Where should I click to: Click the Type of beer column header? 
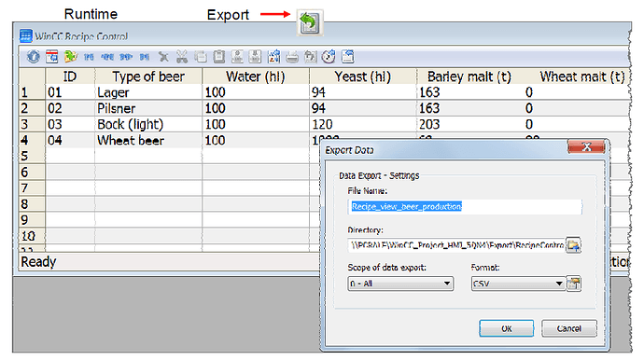tap(148, 76)
